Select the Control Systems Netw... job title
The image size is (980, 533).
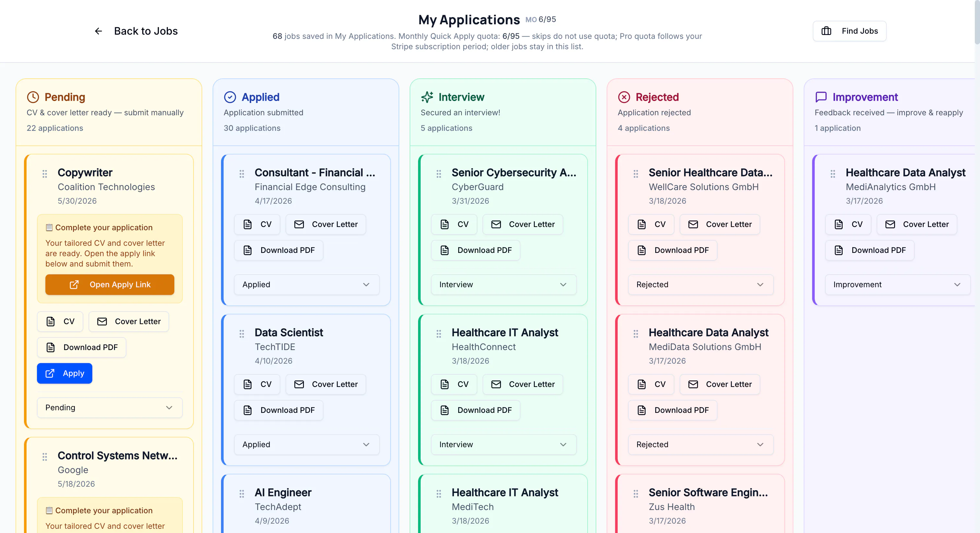(118, 456)
